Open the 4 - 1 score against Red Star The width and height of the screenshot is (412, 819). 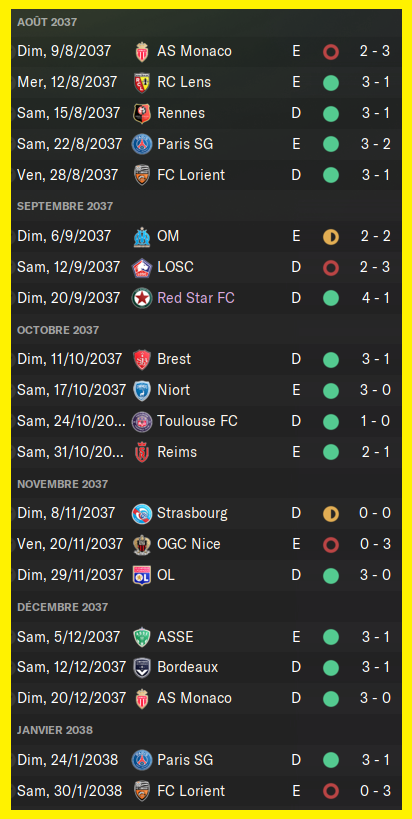point(375,298)
